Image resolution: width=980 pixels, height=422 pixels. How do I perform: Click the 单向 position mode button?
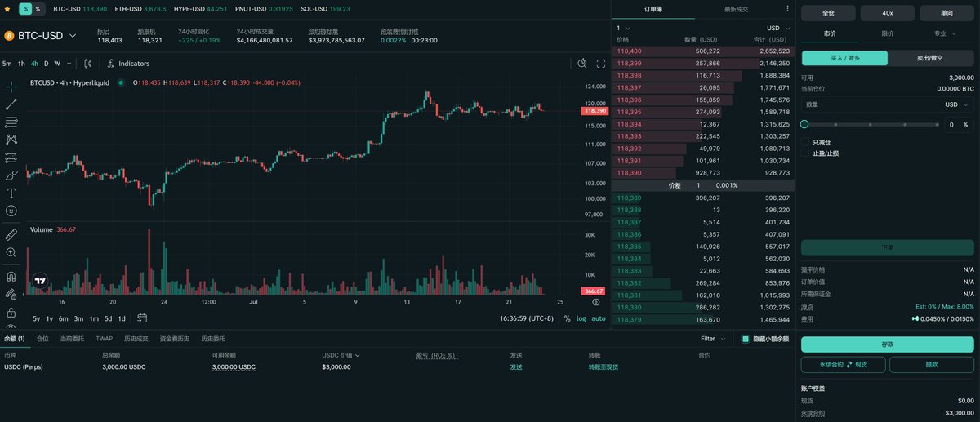tap(947, 13)
